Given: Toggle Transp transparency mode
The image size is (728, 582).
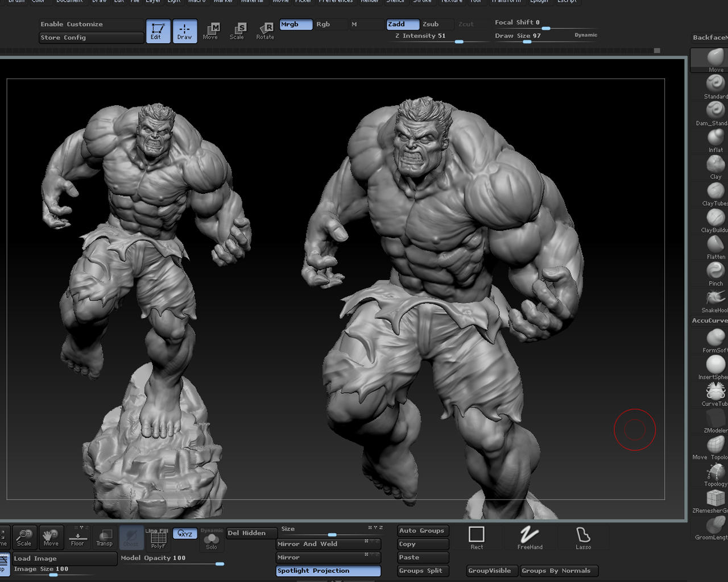Looking at the screenshot, I should pyautogui.click(x=104, y=537).
